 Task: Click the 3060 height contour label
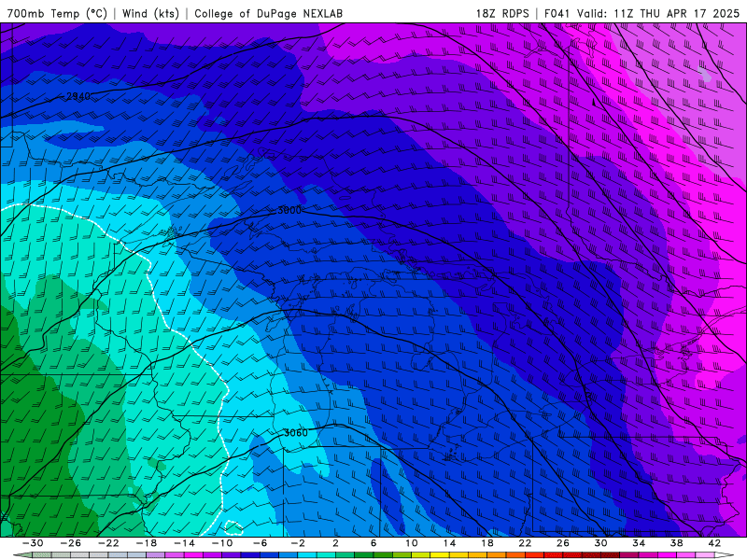click(x=295, y=433)
